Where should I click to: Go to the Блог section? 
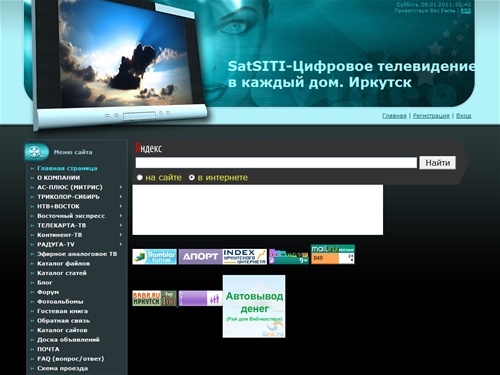pos(45,283)
